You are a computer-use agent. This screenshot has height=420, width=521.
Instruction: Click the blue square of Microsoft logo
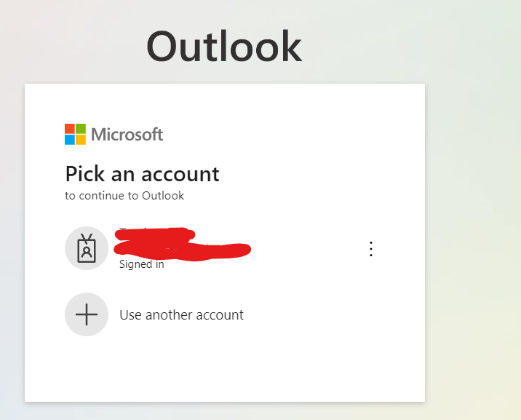70,140
